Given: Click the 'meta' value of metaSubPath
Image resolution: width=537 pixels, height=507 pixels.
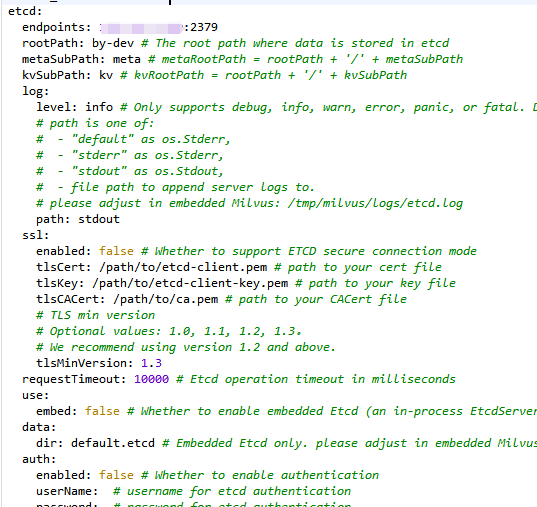Looking at the screenshot, I should pos(127,59).
